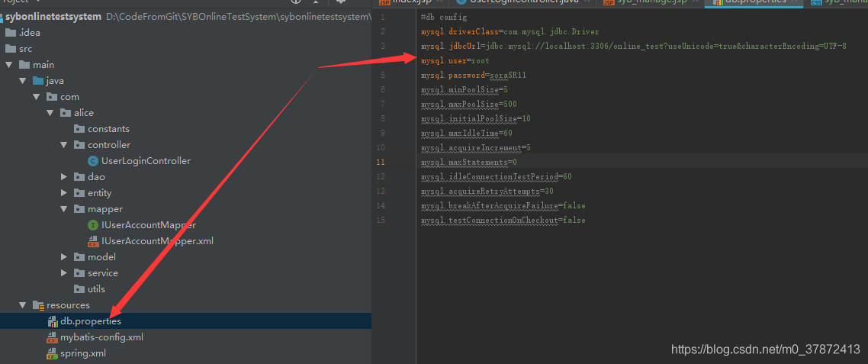Click the service package icon
The image size is (868, 364).
pyautogui.click(x=79, y=273)
